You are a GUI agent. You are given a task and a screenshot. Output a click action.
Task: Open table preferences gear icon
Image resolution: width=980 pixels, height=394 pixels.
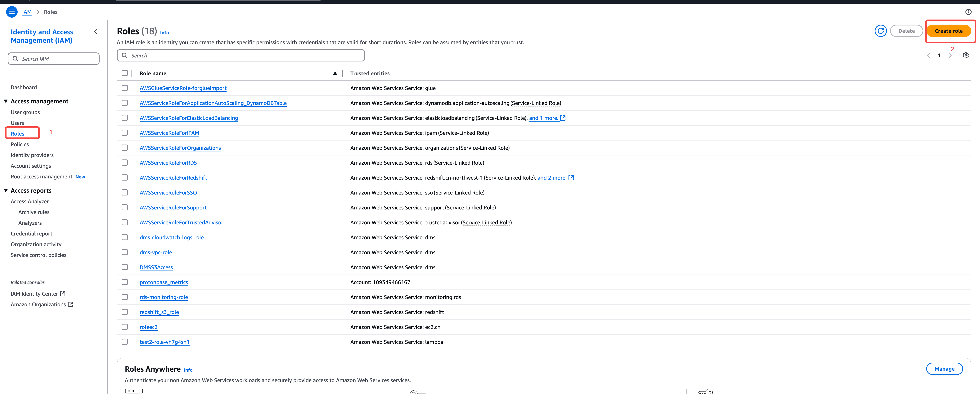coord(965,56)
